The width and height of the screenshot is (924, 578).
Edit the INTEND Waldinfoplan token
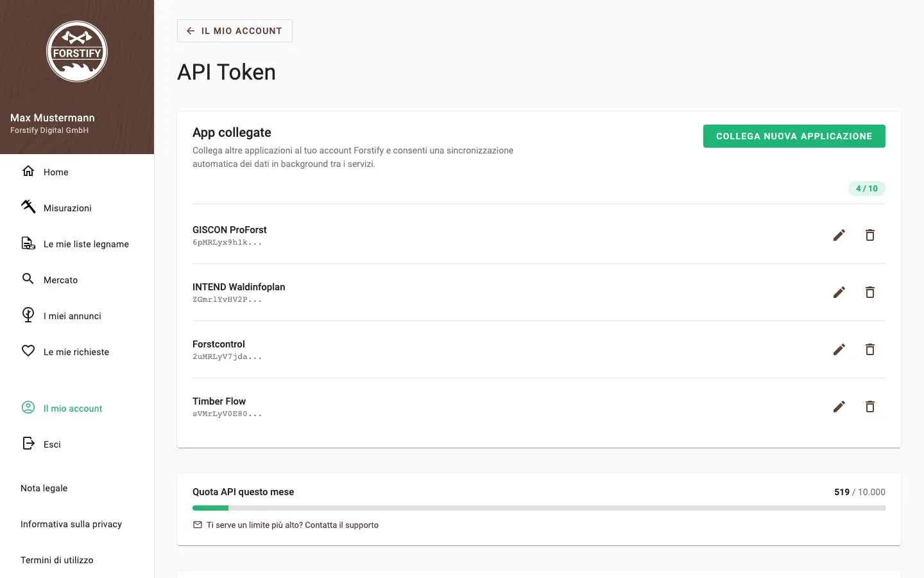click(839, 292)
